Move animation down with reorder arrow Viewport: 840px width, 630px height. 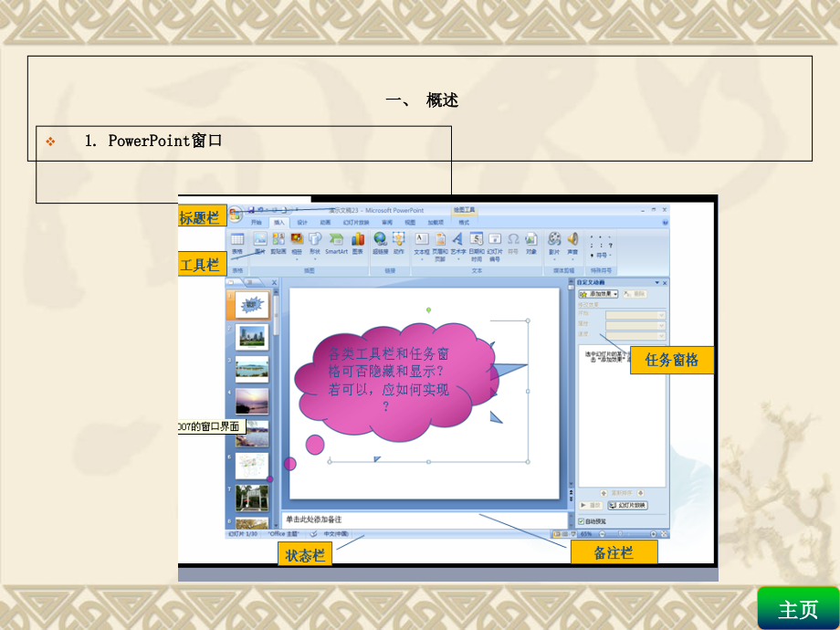pos(641,493)
